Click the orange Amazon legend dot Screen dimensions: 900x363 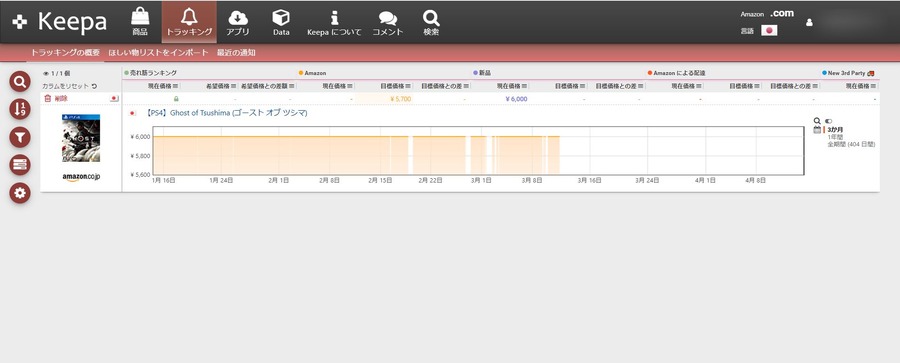click(x=301, y=74)
